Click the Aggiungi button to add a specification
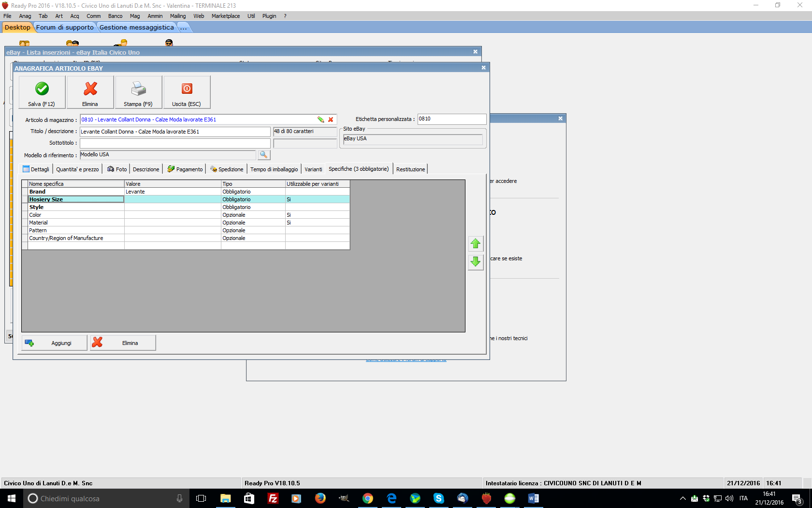The image size is (812, 508). tap(55, 343)
